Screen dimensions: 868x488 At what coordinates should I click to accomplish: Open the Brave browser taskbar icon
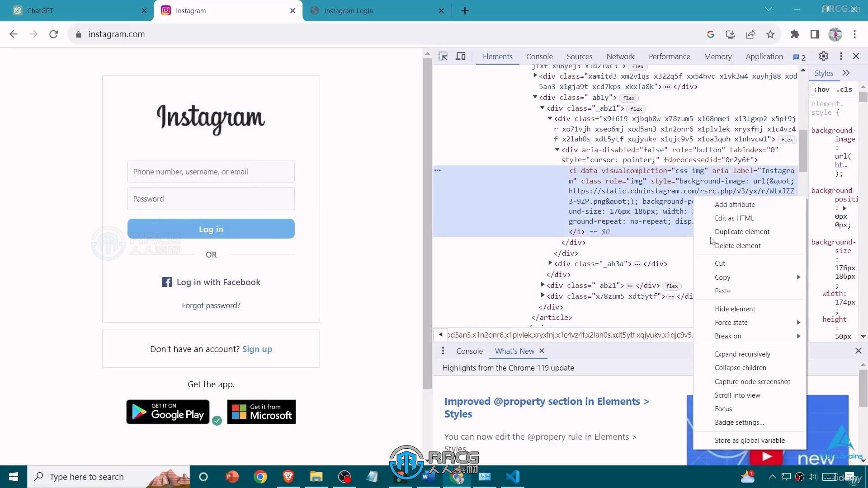288,477
